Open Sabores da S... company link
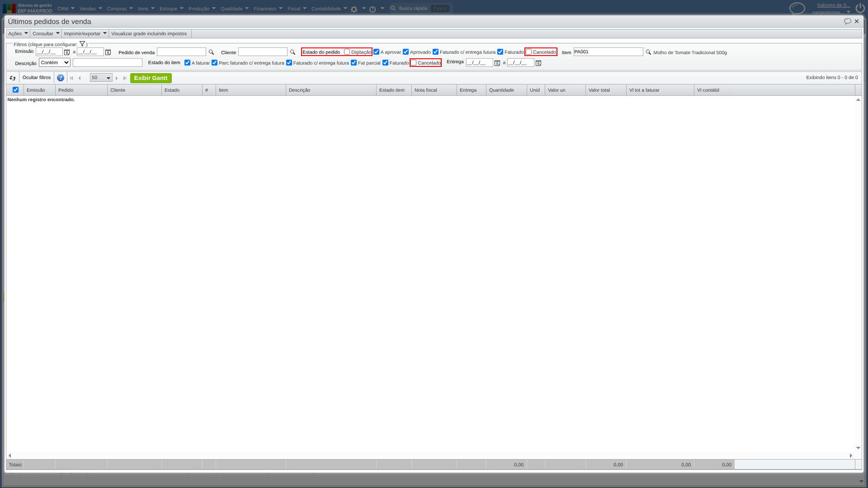The width and height of the screenshot is (868, 488). click(x=834, y=5)
